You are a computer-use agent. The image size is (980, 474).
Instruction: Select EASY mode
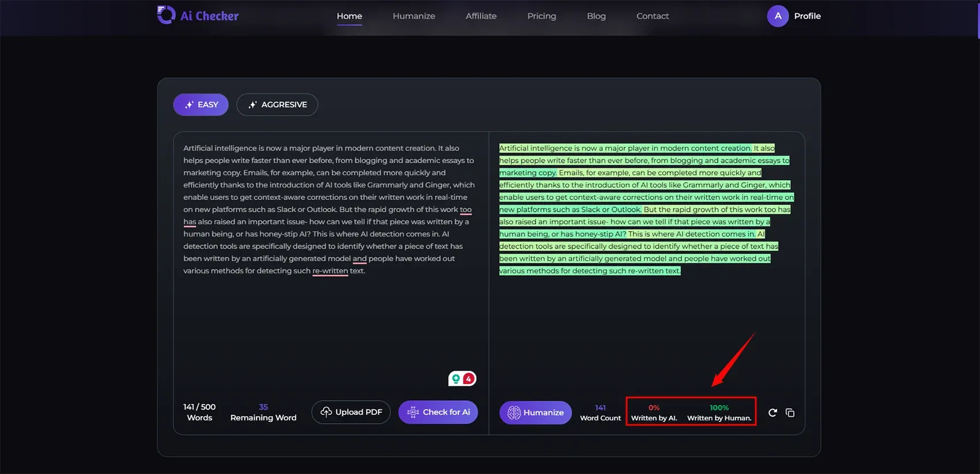point(201,104)
